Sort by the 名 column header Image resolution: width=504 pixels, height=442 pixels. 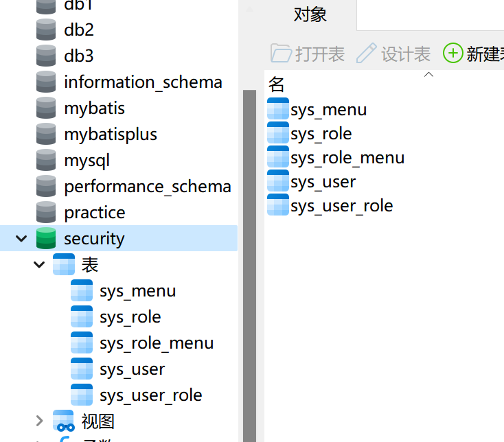click(x=277, y=84)
